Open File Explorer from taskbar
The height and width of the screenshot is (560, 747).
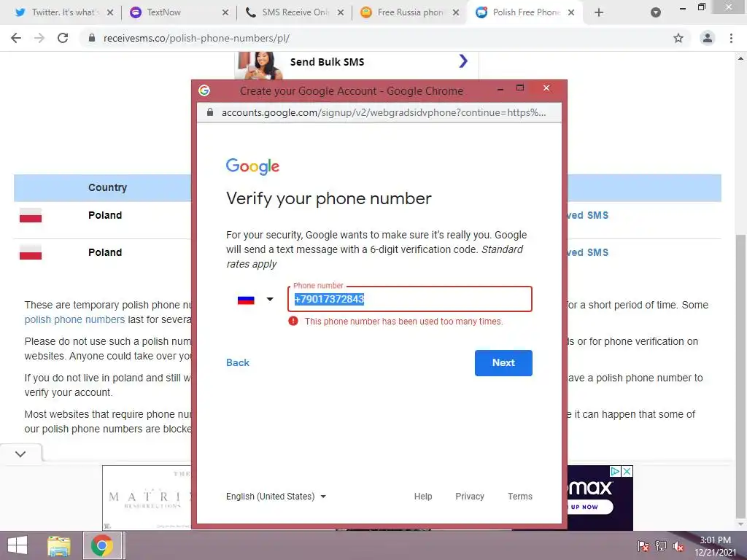pyautogui.click(x=59, y=545)
